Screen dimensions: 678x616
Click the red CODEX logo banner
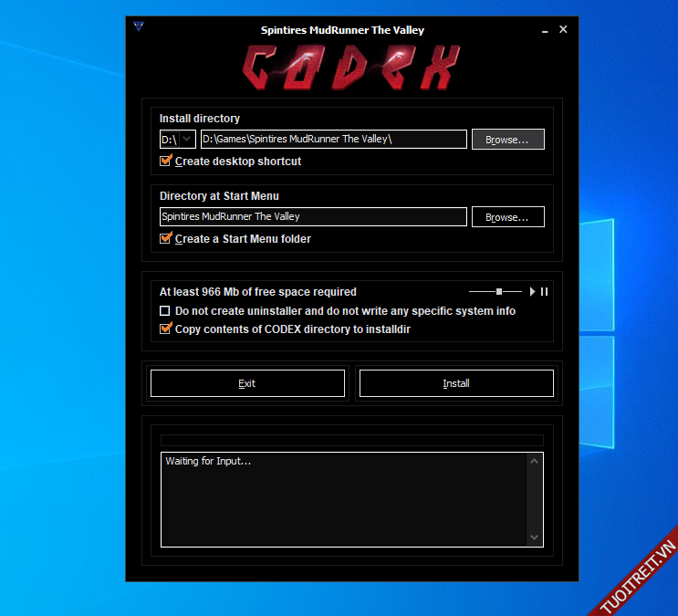[x=349, y=68]
